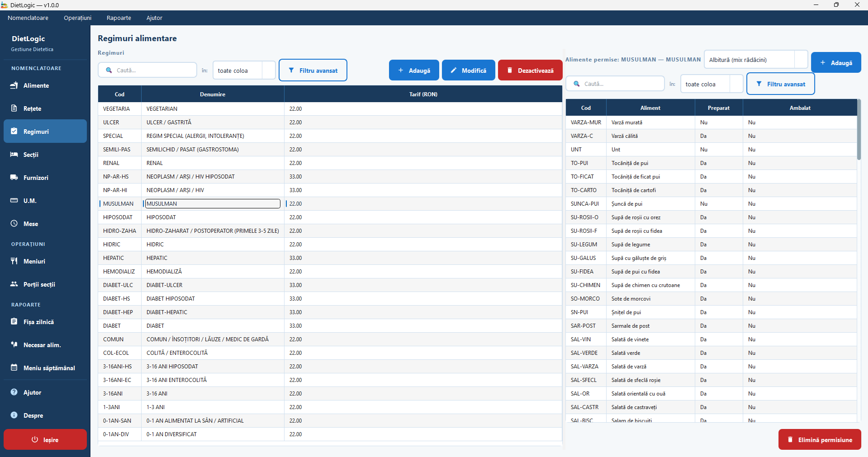
Task: Click Adaugă button for Regimuri
Action: point(414,71)
